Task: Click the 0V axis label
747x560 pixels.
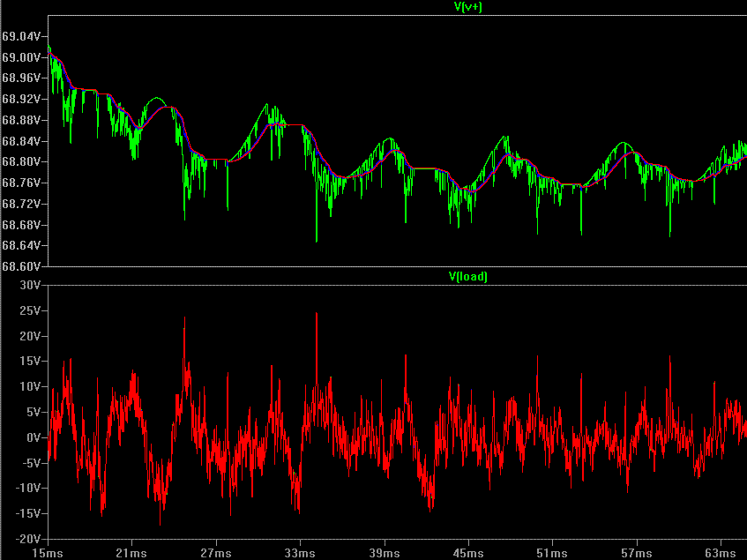Action: [x=34, y=437]
